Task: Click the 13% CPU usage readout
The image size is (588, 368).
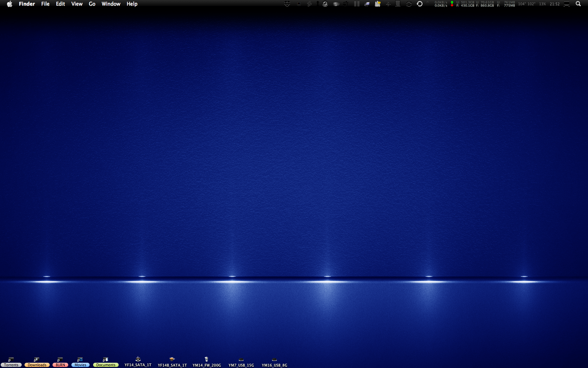Action: click(542, 4)
